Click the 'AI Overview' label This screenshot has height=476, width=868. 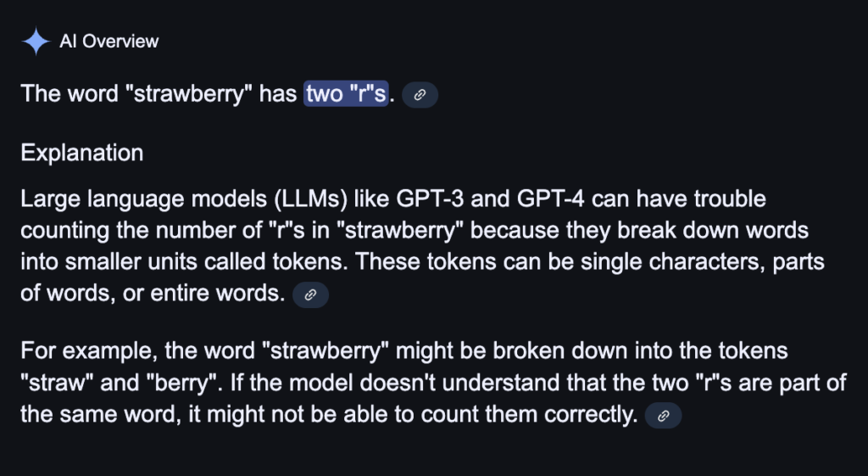pyautogui.click(x=109, y=42)
